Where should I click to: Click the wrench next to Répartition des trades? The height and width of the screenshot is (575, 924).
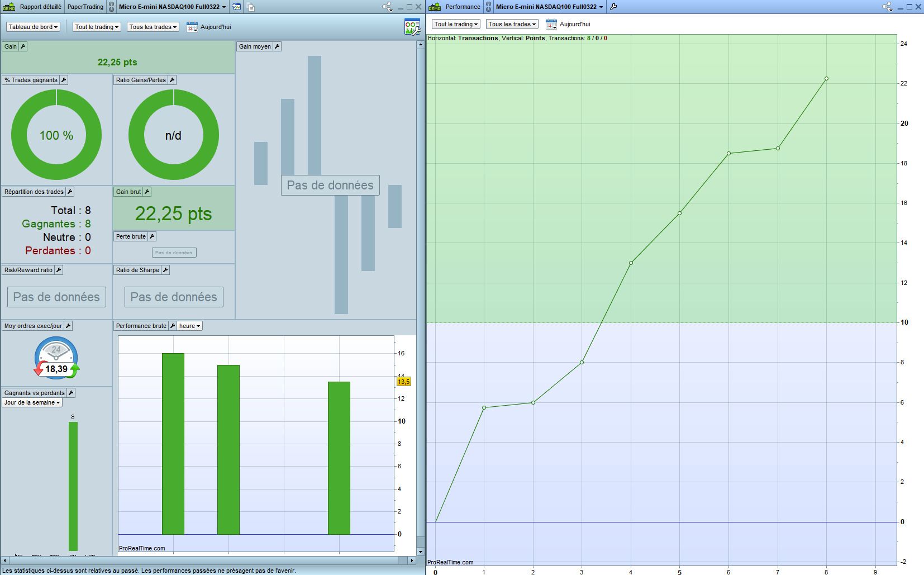pyautogui.click(x=70, y=192)
